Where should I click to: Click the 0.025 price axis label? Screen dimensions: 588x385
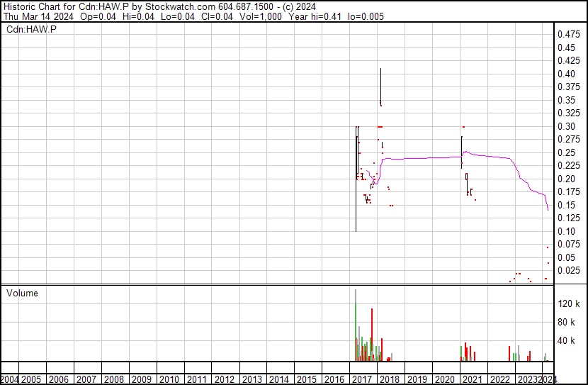tap(569, 271)
